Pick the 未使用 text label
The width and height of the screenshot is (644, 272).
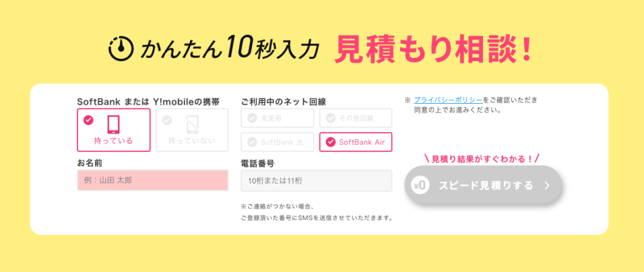pos(272,118)
